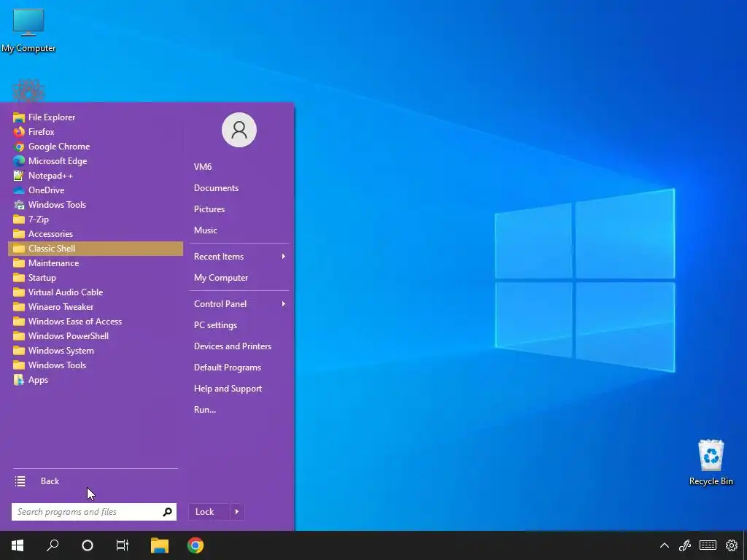Open Task View on the taskbar
The image size is (747, 560).
(123, 545)
